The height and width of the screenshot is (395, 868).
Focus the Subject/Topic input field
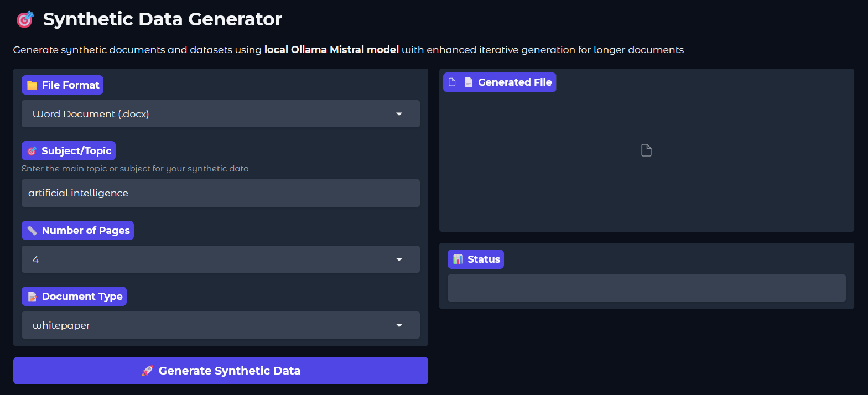coord(221,193)
